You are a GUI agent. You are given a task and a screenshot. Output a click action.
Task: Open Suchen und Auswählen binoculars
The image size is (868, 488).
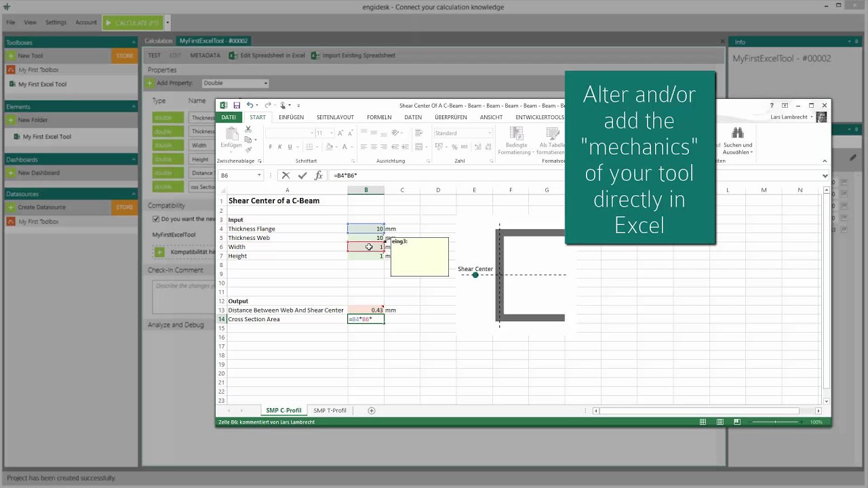(738, 140)
